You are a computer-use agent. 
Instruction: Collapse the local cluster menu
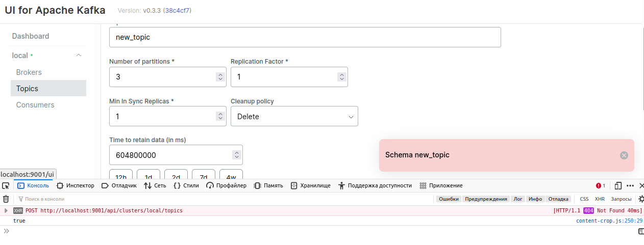(x=79, y=55)
